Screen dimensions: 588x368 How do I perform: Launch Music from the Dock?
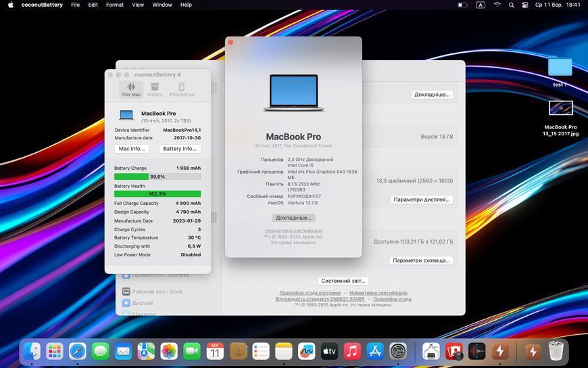353,352
